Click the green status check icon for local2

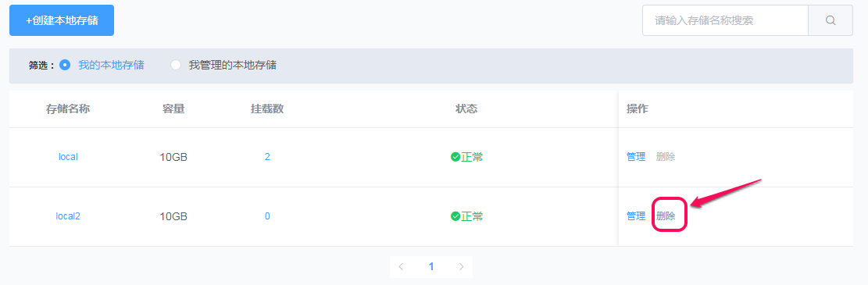point(455,216)
